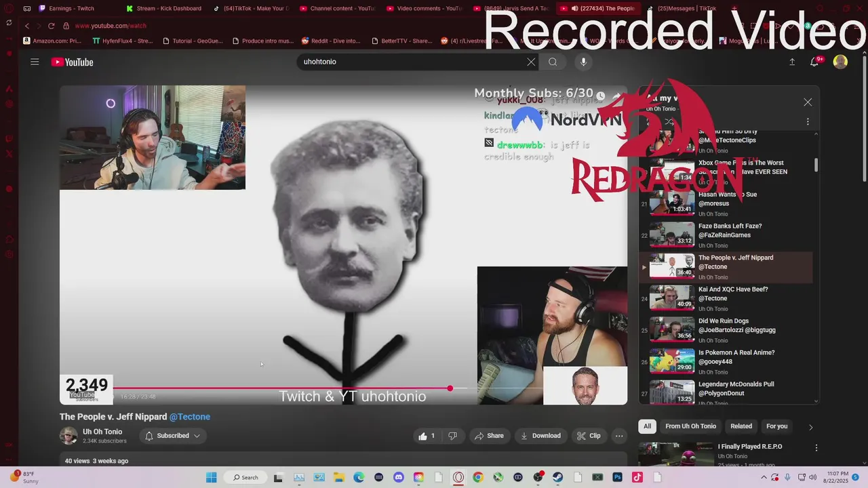This screenshot has height=488, width=868.
Task: Open more actions ellipsis below the video
Action: [x=618, y=436]
